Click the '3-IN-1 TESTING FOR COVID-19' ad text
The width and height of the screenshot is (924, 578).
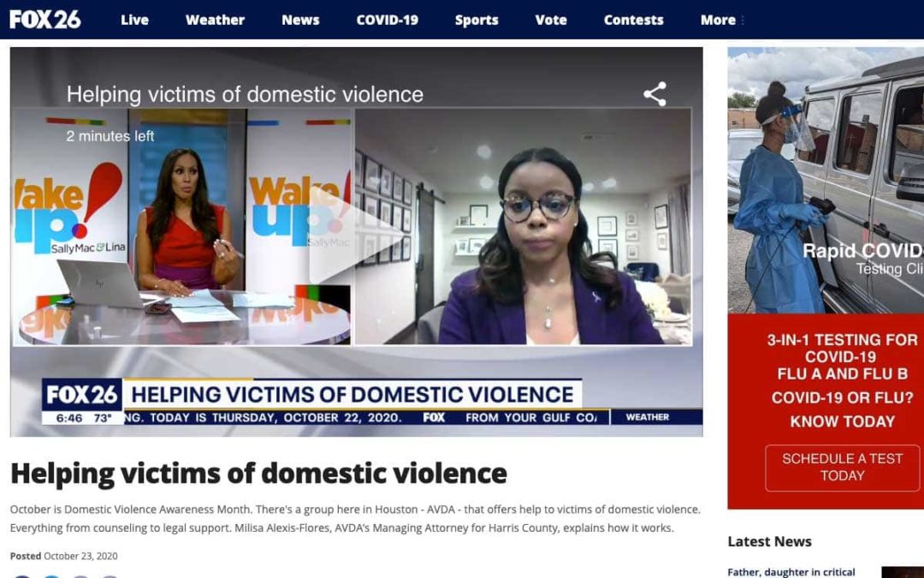(x=842, y=348)
